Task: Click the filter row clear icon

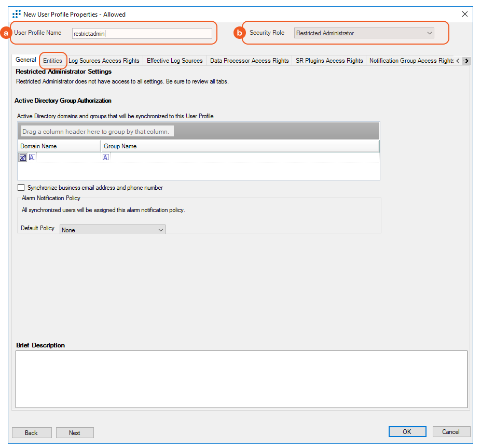Action: (23, 157)
